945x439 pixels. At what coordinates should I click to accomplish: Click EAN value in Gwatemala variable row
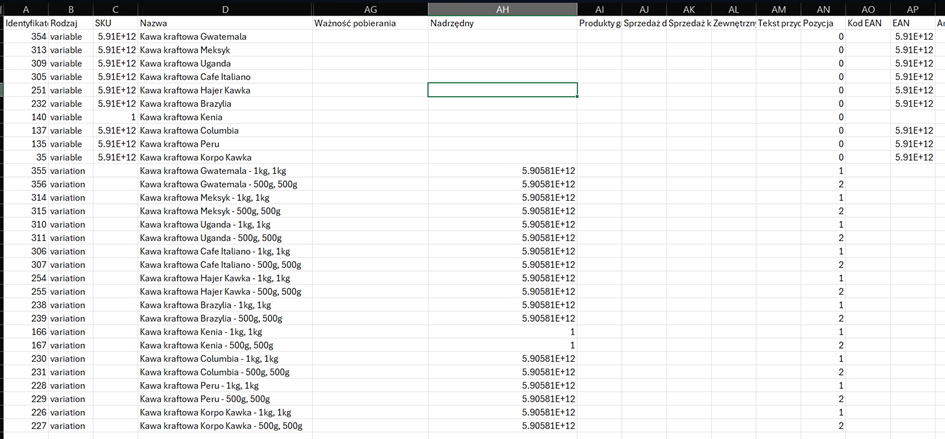(912, 36)
